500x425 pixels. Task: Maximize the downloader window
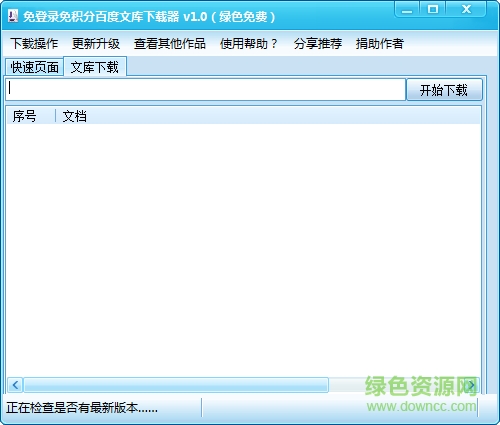point(433,9)
